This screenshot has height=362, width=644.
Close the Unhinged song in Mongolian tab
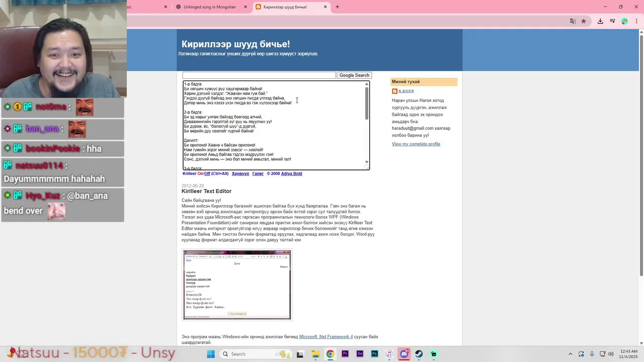(246, 7)
